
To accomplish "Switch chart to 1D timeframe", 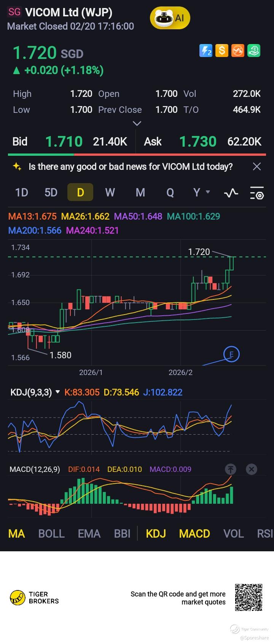I will pos(22,192).
